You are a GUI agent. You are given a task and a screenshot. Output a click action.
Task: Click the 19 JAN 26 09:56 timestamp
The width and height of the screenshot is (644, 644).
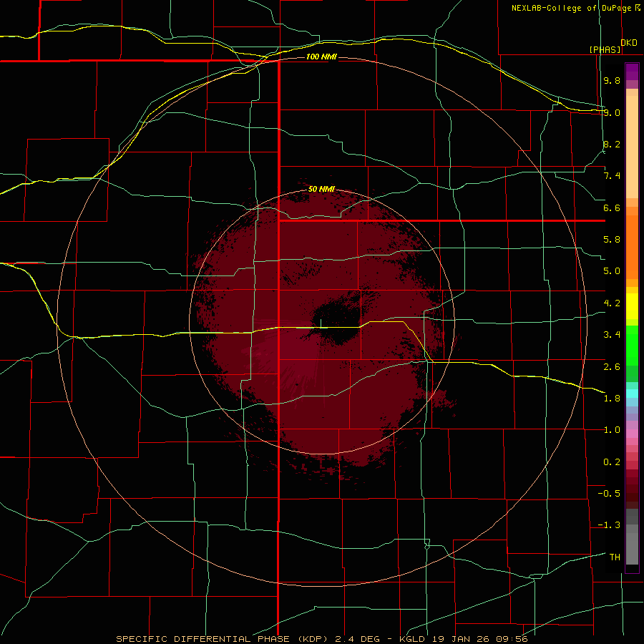479,639
